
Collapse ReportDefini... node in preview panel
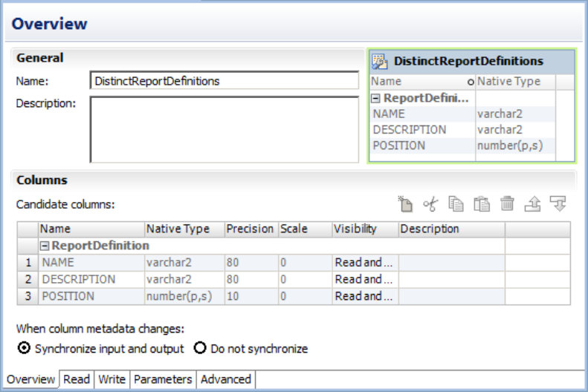pyautogui.click(x=375, y=98)
